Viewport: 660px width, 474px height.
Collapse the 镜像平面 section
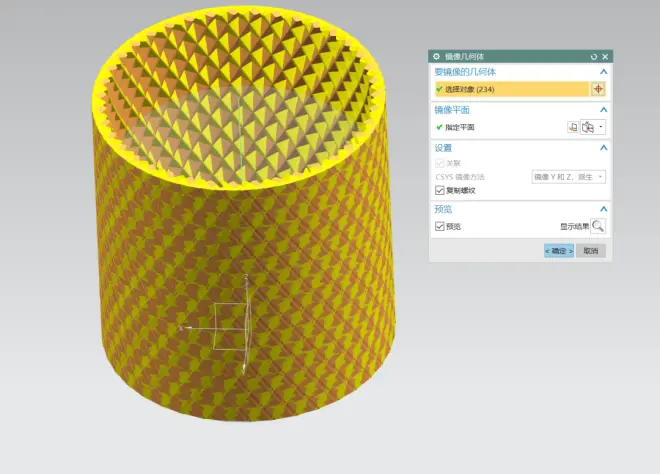[x=603, y=110]
